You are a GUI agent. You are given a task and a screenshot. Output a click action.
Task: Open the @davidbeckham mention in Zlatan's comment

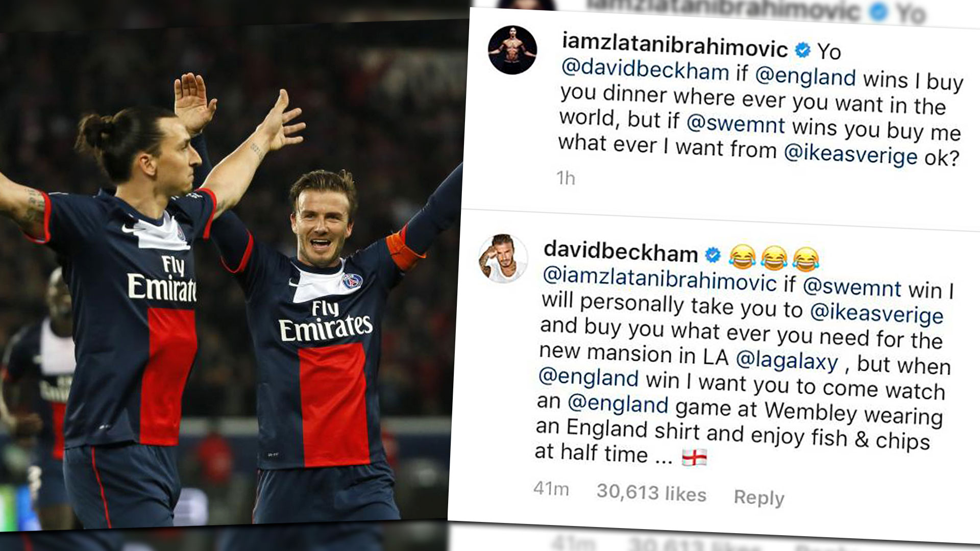645,69
